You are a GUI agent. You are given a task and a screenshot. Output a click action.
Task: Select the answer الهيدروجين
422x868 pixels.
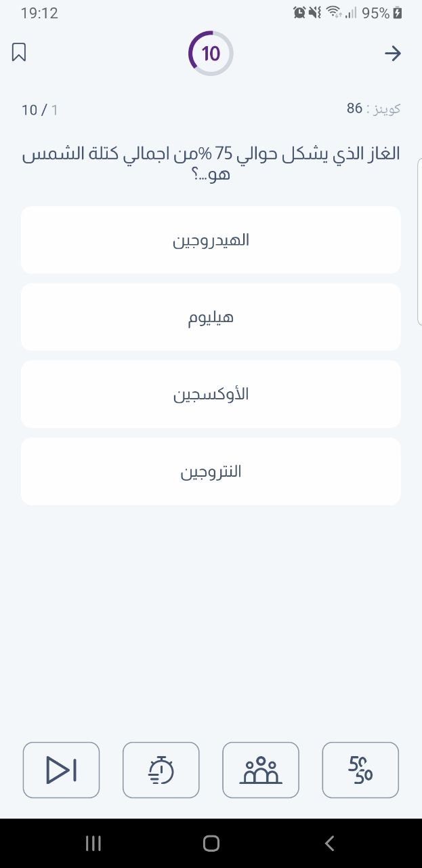coord(211,240)
